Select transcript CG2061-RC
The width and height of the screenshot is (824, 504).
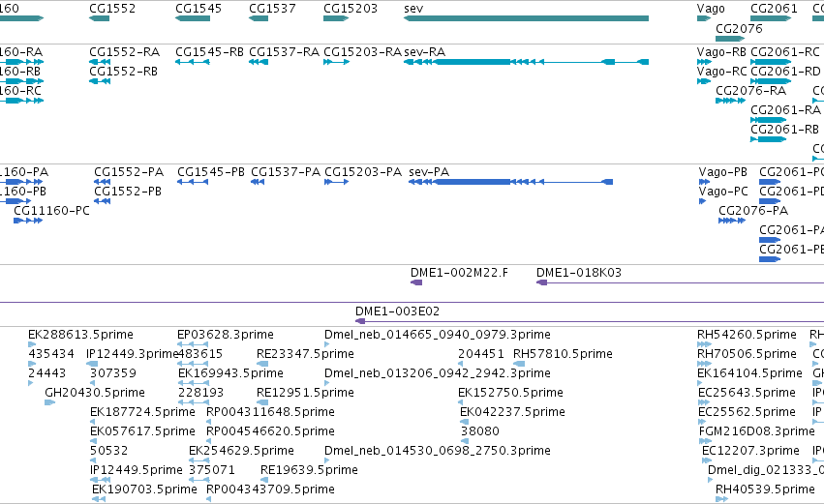coord(771,62)
